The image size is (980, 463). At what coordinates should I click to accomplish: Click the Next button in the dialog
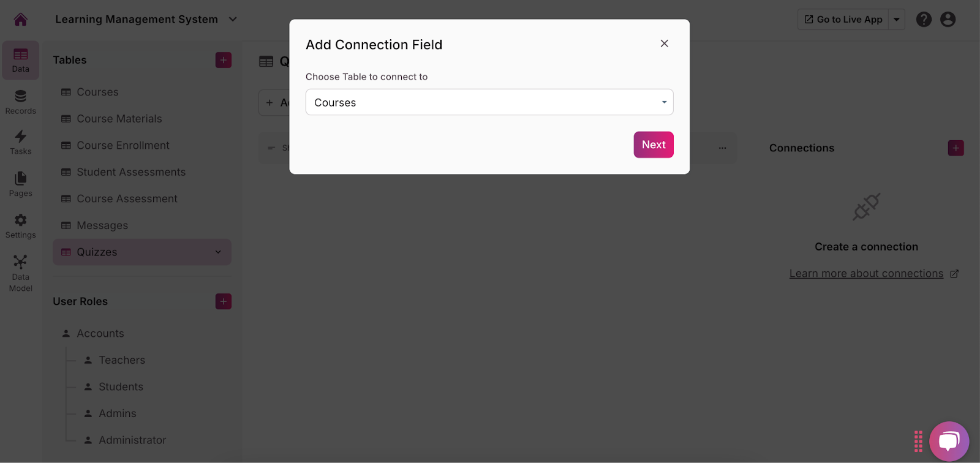654,145
